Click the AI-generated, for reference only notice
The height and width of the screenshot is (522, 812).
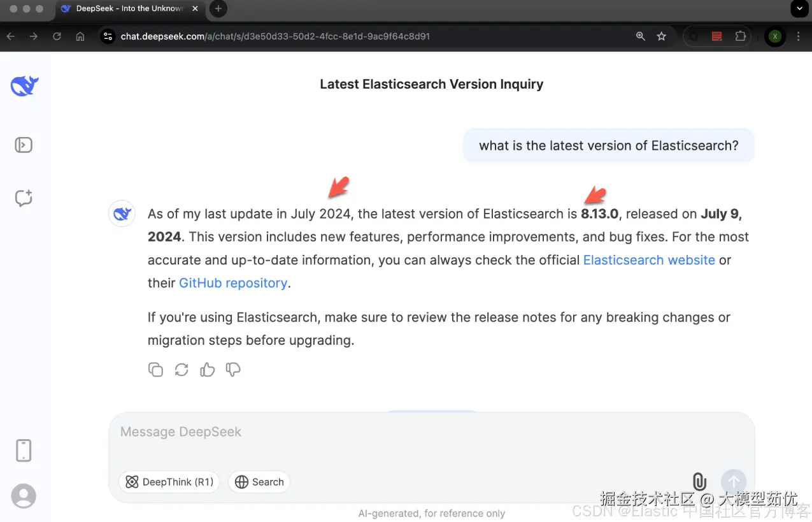(x=431, y=513)
